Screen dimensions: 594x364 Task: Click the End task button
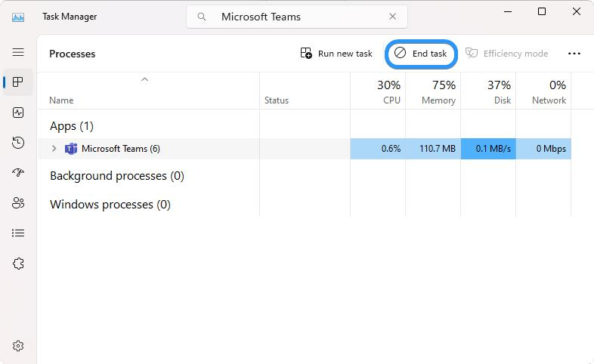[x=422, y=54]
